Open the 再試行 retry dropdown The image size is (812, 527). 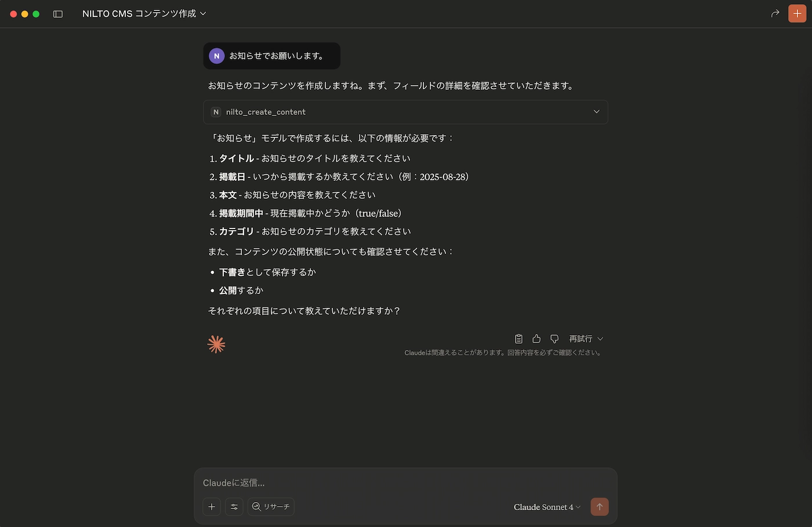click(586, 339)
